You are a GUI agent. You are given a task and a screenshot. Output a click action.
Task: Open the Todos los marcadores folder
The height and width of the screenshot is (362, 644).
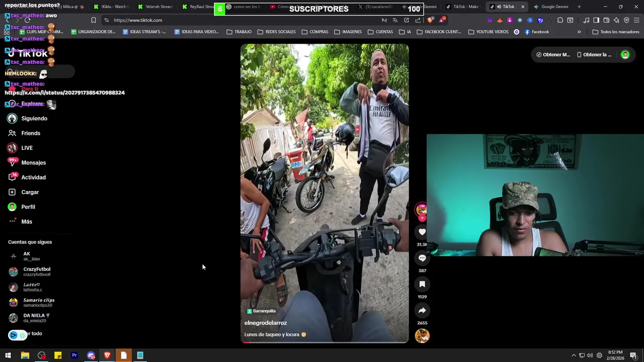pyautogui.click(x=615, y=32)
